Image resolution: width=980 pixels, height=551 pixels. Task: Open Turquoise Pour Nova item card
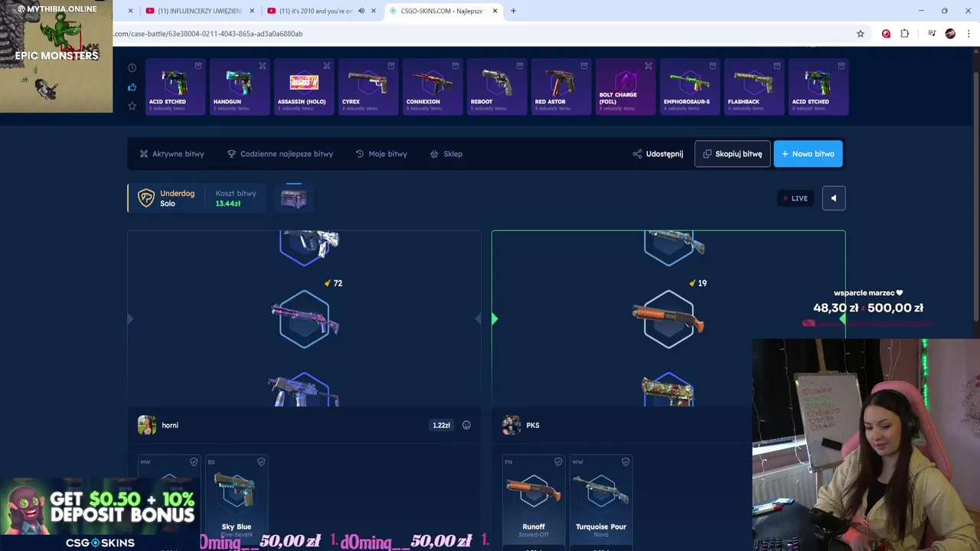click(601, 501)
